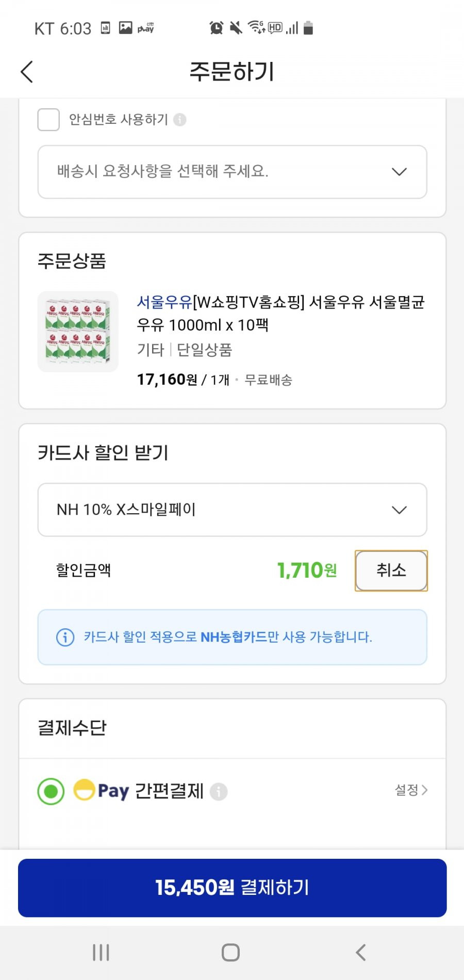Enable 안심번호 사용하기 checkbox
This screenshot has height=980, width=464.
click(x=48, y=120)
